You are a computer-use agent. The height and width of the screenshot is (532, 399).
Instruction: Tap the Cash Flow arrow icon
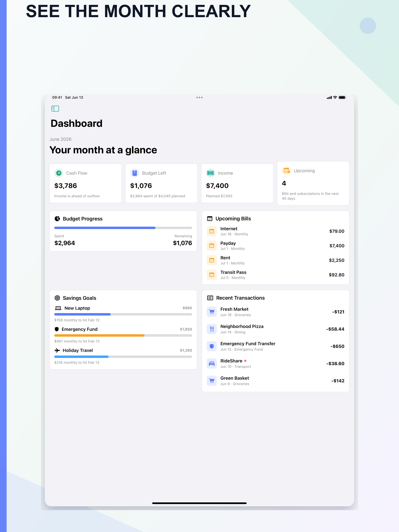tap(59, 173)
